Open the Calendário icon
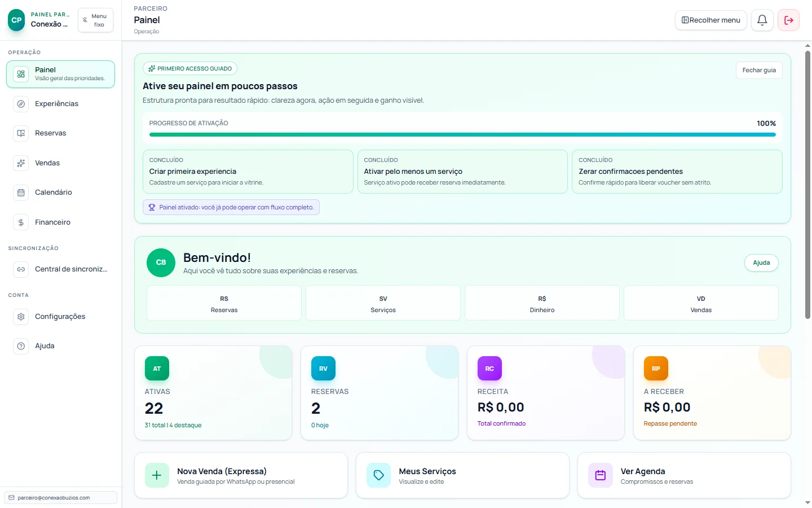The width and height of the screenshot is (812, 508). [20, 192]
